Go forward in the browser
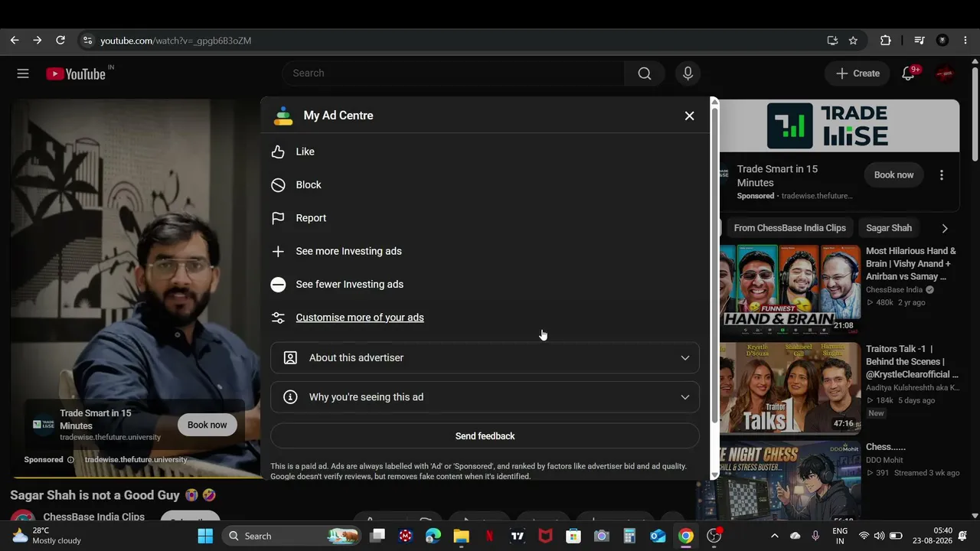 click(x=38, y=41)
